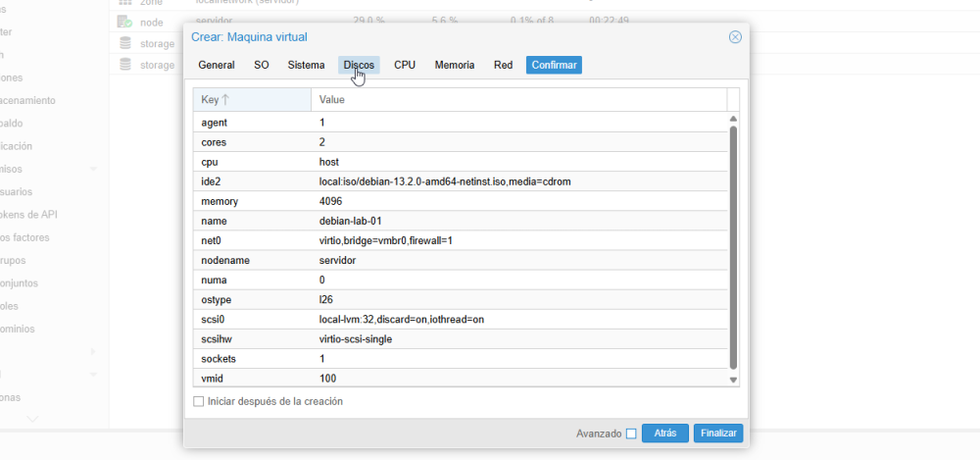Toggle the Avanzado checkbox

pos(631,434)
